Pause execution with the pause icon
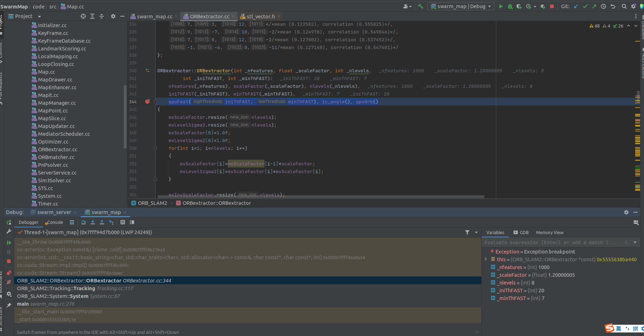The height and width of the screenshot is (336, 644). (9, 251)
